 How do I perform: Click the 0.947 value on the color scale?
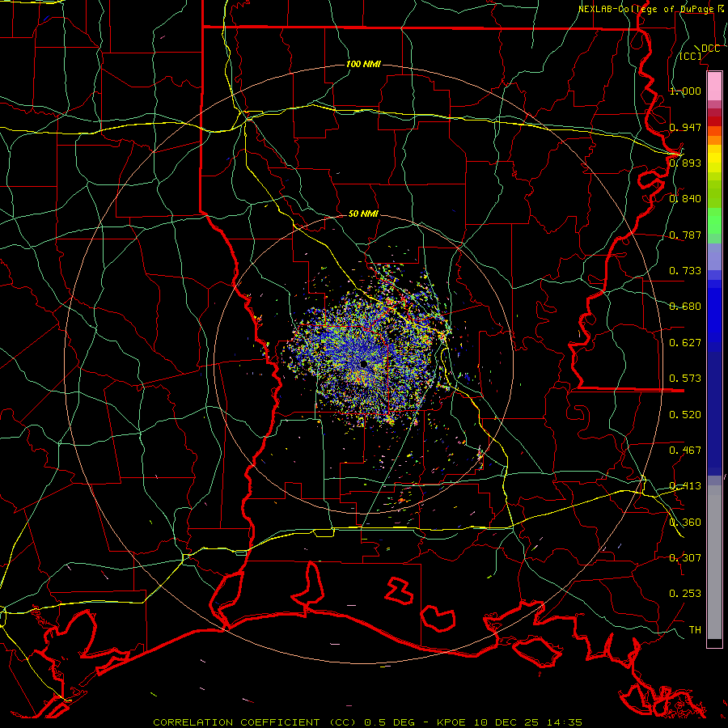[685, 127]
